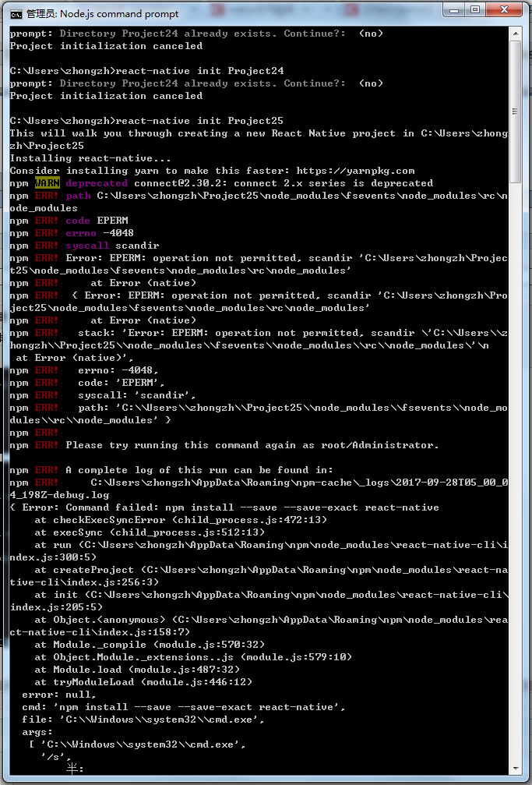The height and width of the screenshot is (785, 532).
Task: Minimize the Node.js command prompt window
Action: click(455, 10)
